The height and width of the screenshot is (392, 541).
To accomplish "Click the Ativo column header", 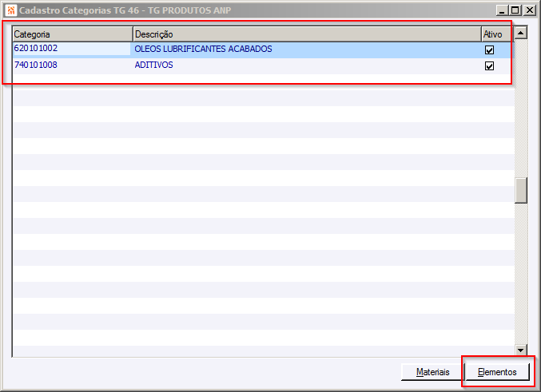I will [498, 34].
